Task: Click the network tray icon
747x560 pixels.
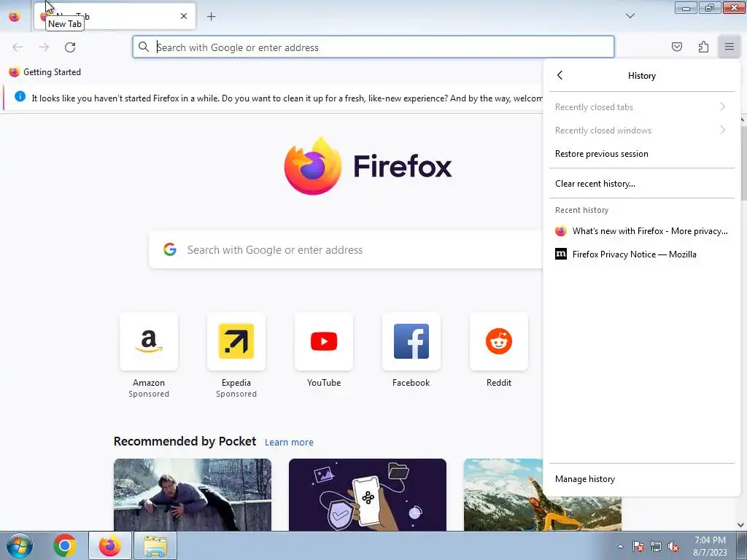Action: click(x=656, y=546)
